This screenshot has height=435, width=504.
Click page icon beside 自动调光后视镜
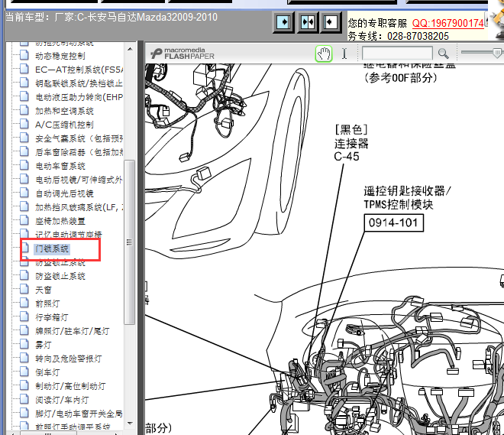click(x=24, y=193)
